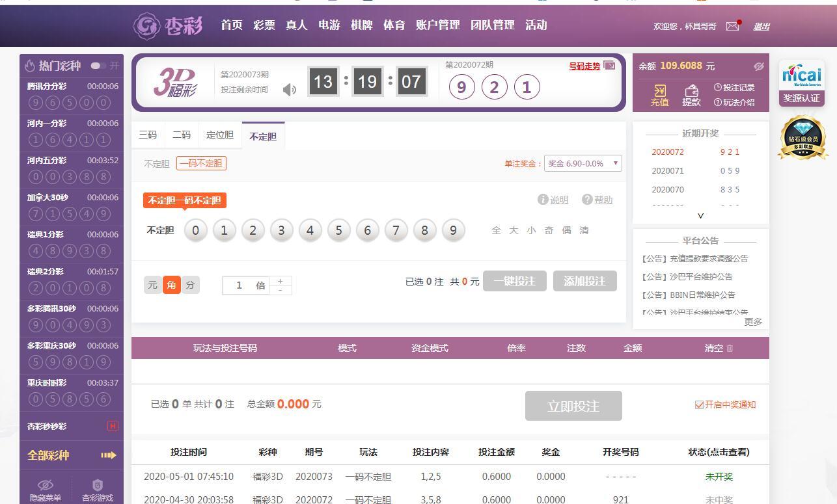Click the withdraw (提款) wallet icon

point(691,90)
